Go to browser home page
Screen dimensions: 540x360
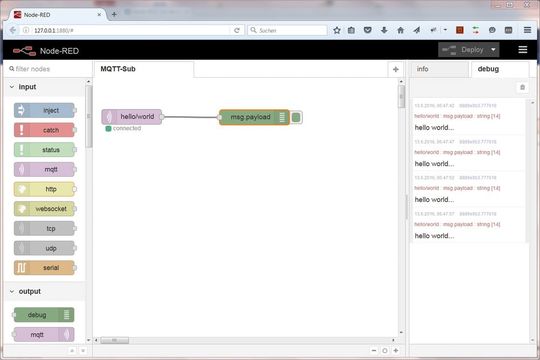(400, 30)
